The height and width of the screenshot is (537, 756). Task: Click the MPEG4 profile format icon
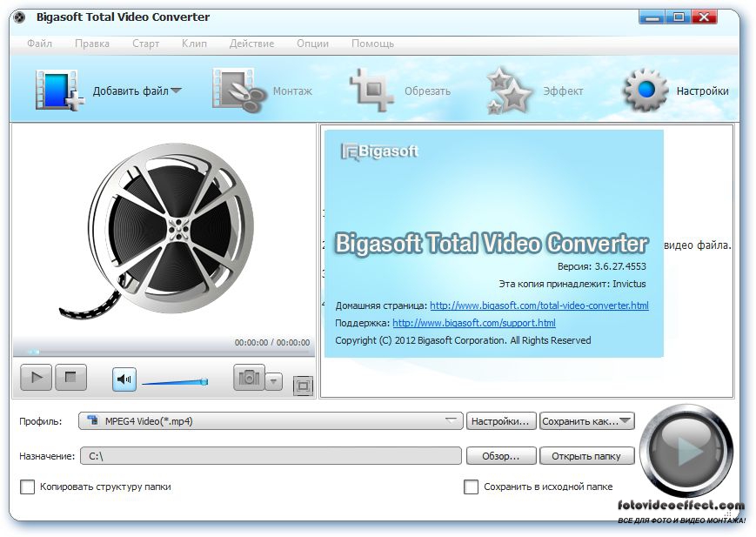tap(92, 420)
